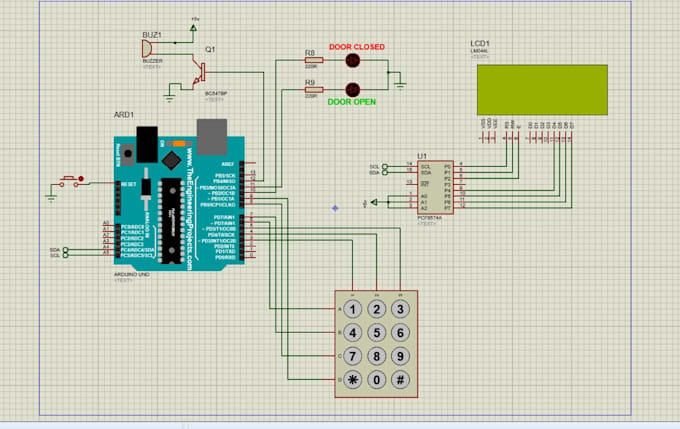Click the U1 reference label
Image resolution: width=680 pixels, height=429 pixels.
[422, 156]
